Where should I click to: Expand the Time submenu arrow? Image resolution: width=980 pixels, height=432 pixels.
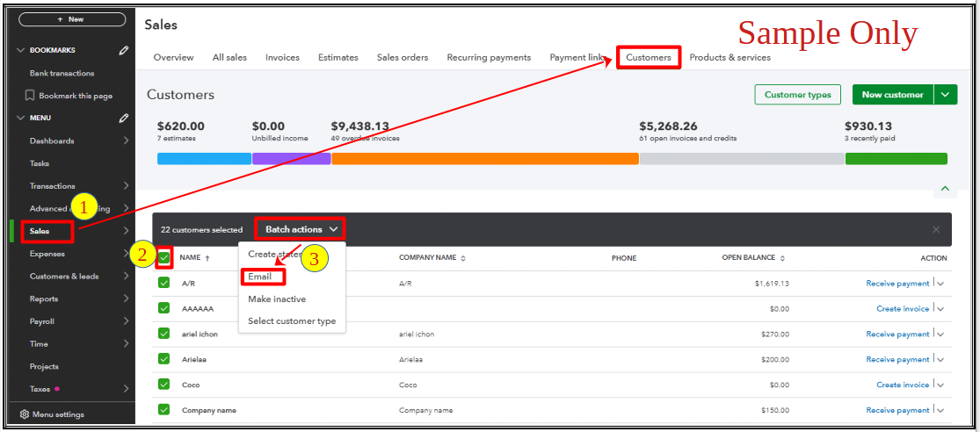[126, 343]
